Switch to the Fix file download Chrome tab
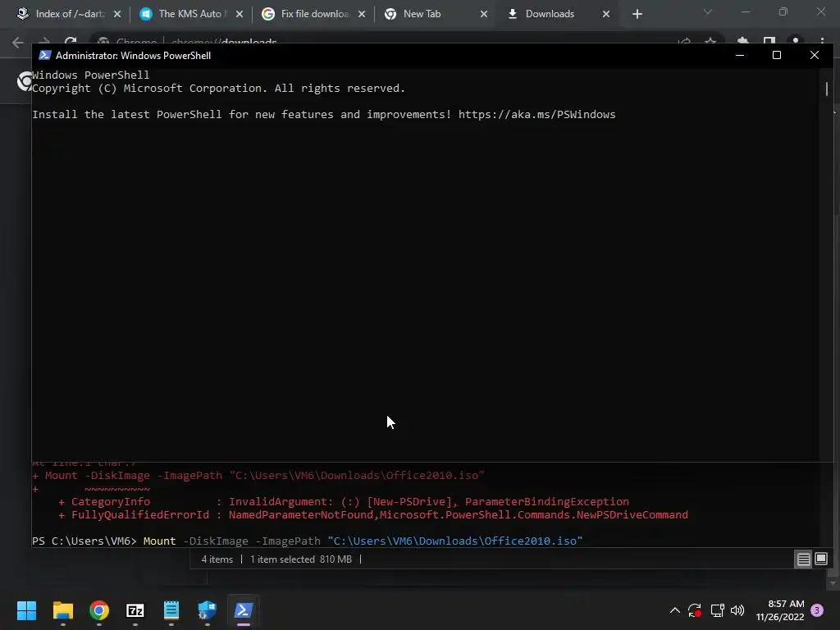 click(x=308, y=14)
